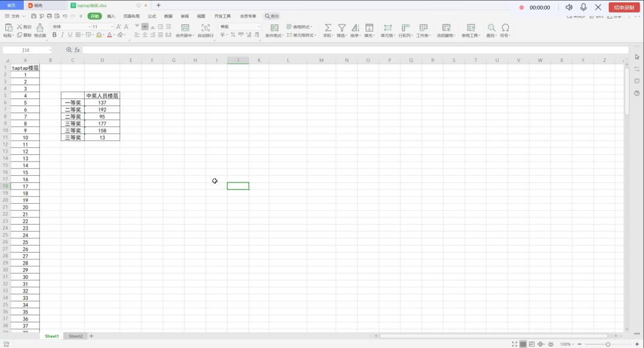The height and width of the screenshot is (348, 644).
Task: Click the Conditional Formatting (条件格式) icon
Action: pyautogui.click(x=274, y=28)
